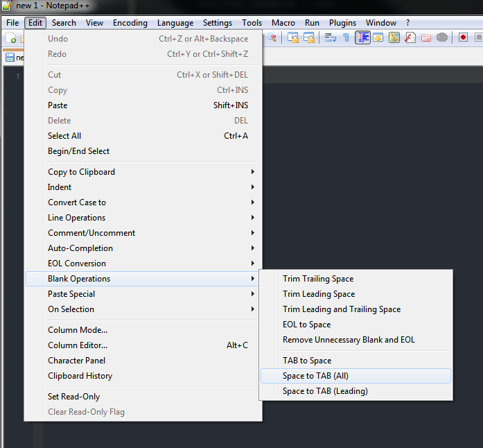Open the Run menu
483x448 pixels.
pyautogui.click(x=312, y=23)
